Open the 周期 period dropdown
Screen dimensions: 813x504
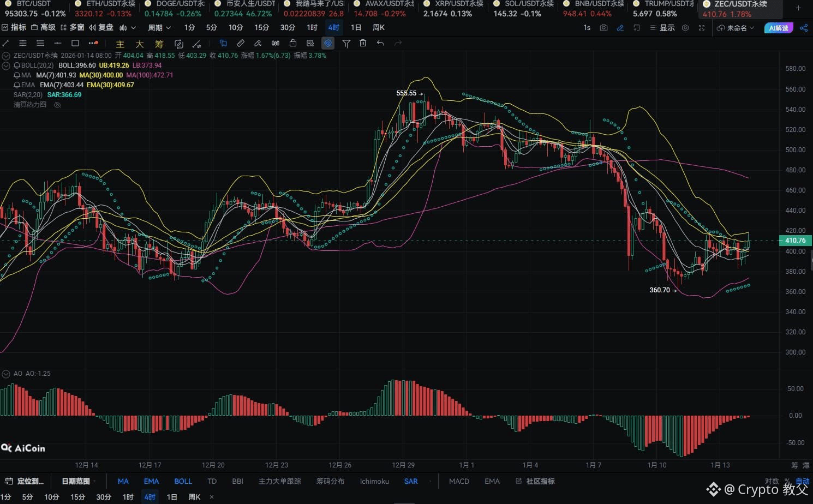click(x=159, y=28)
